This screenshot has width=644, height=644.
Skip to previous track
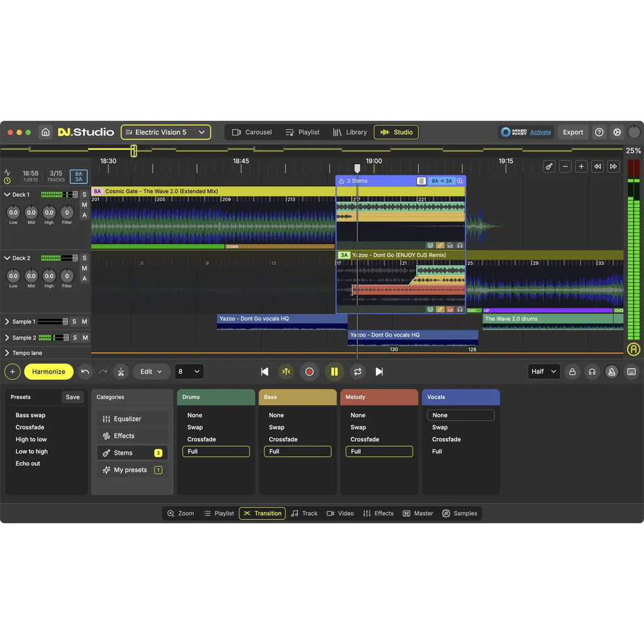(265, 372)
